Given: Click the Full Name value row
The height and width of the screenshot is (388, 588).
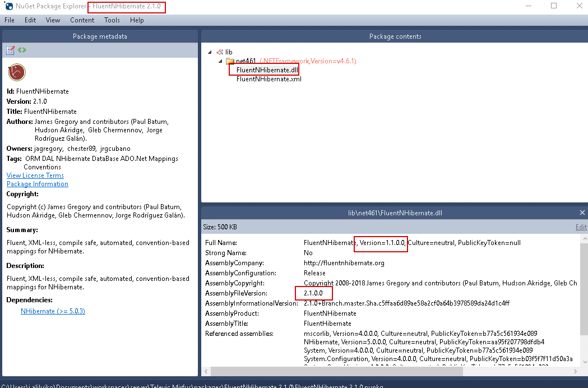Looking at the screenshot, I should point(412,243).
